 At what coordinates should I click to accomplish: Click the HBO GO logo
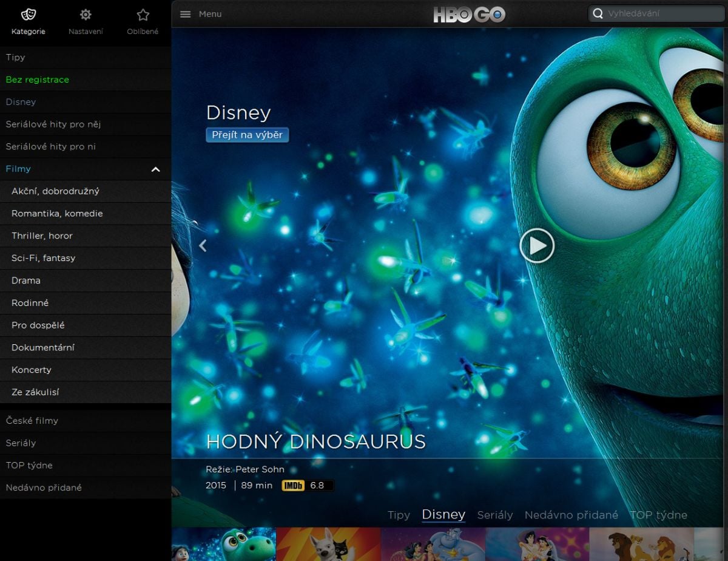469,15
